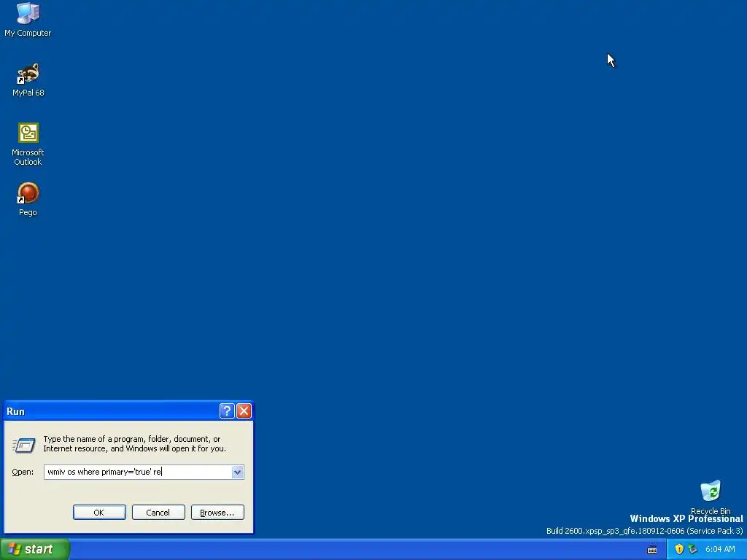The image size is (747, 560).
Task: Click the 6:04 AM taskbar clock
Action: click(x=720, y=549)
